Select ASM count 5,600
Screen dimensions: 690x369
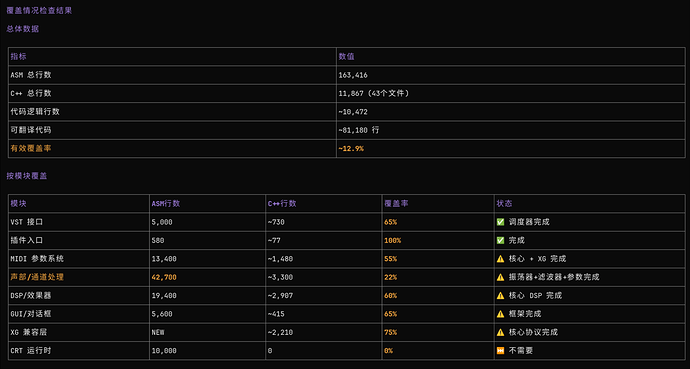162,314
